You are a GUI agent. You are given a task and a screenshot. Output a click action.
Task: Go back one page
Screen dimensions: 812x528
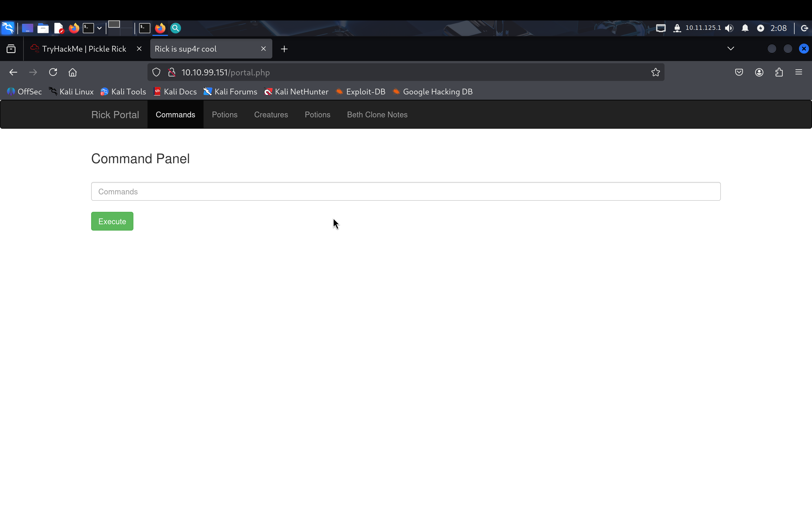pyautogui.click(x=13, y=72)
